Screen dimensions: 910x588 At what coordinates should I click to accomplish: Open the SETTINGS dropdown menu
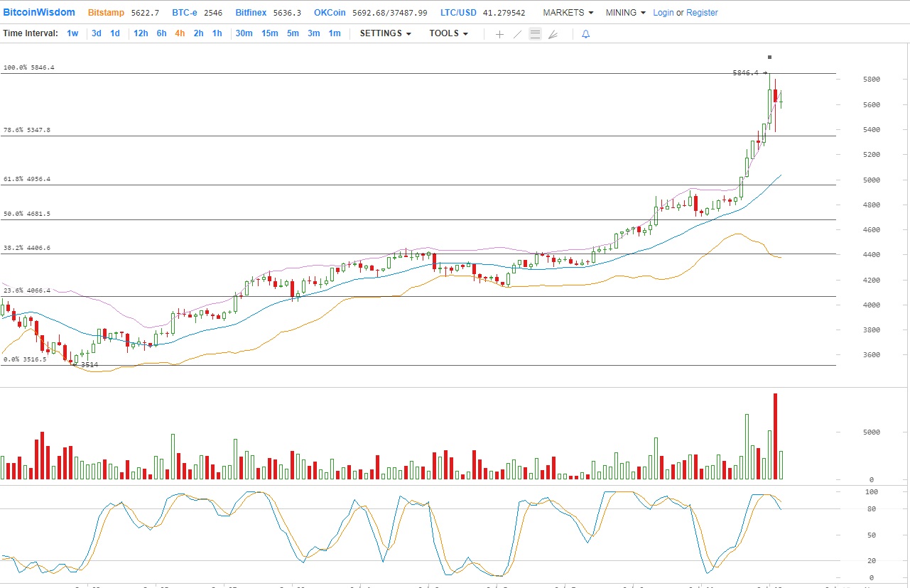pos(385,33)
